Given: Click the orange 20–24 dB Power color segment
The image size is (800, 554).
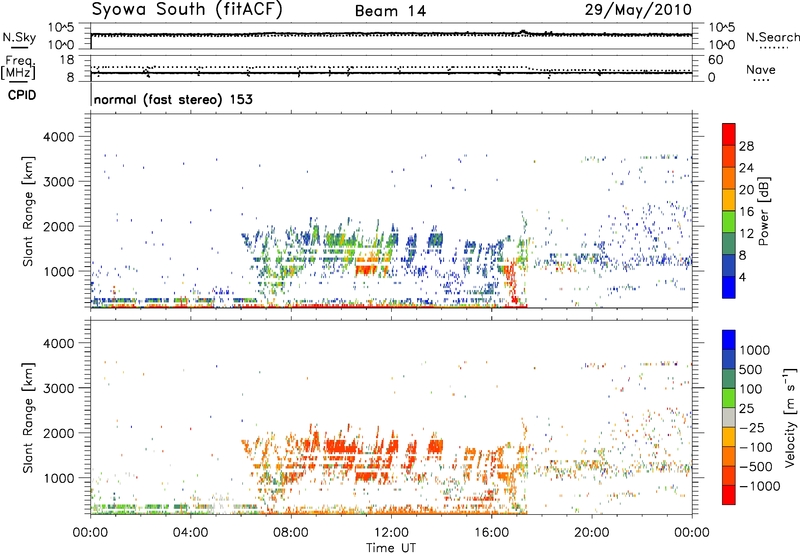Looking at the screenshot, I should [729, 178].
